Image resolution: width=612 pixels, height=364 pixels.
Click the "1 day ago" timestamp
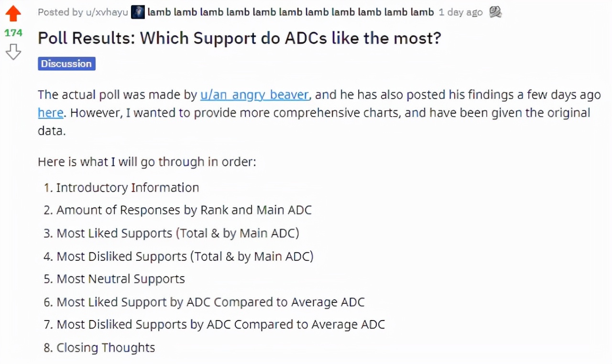460,12
